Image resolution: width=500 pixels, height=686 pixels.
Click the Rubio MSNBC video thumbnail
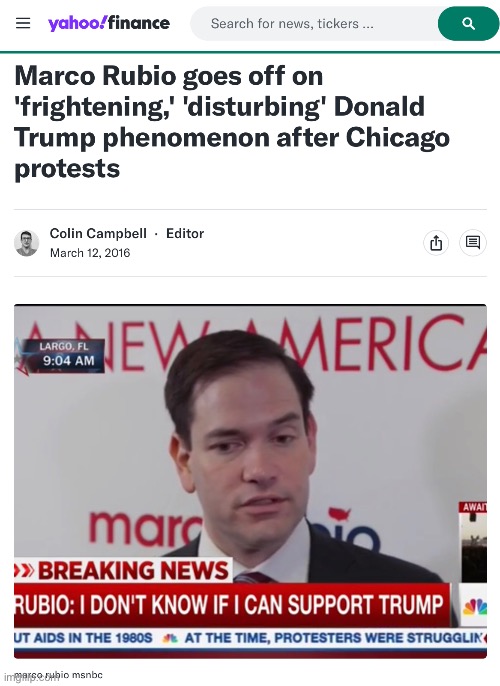tap(250, 481)
